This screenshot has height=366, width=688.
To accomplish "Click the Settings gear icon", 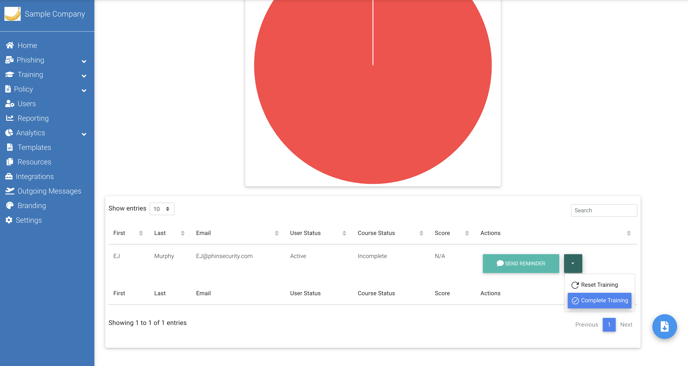I will 9,220.
